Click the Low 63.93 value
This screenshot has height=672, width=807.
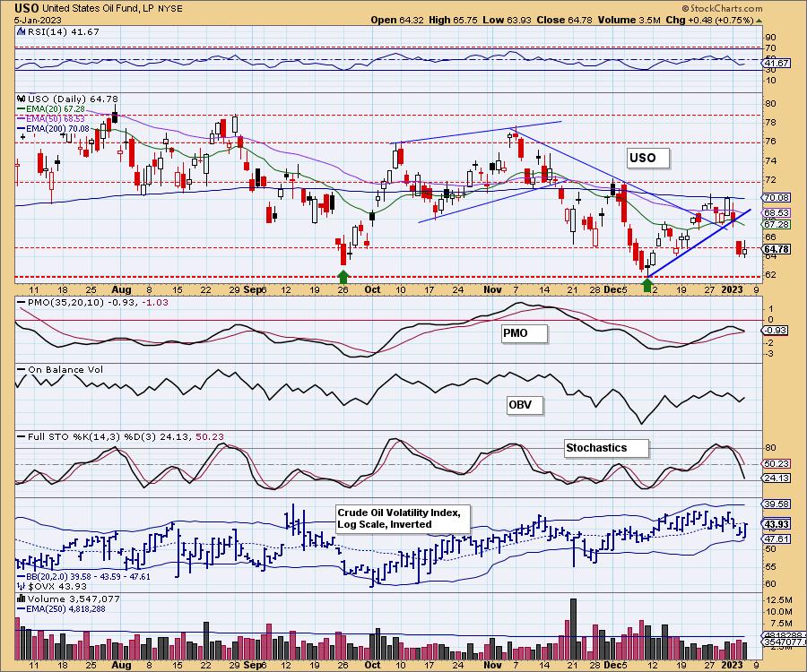(507, 20)
